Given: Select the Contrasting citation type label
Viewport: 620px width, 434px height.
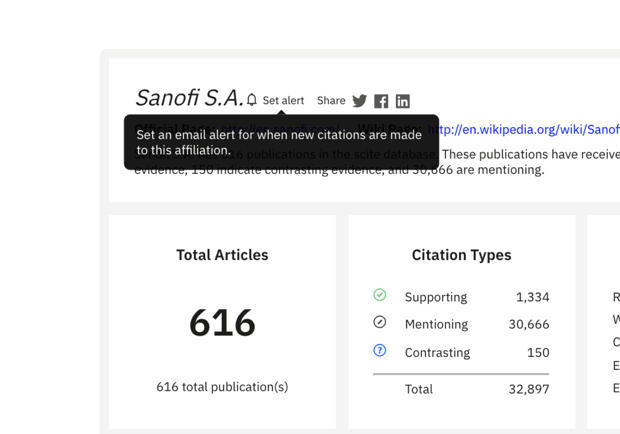Looking at the screenshot, I should point(437,352).
